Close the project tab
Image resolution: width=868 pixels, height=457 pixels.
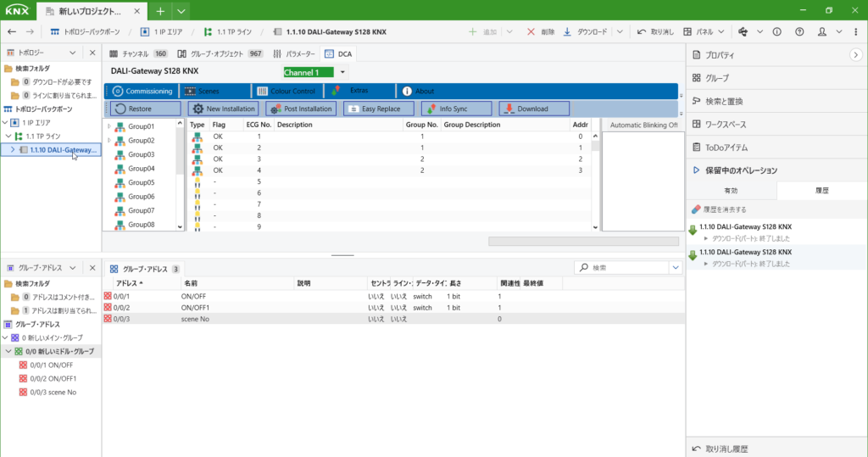tap(136, 11)
